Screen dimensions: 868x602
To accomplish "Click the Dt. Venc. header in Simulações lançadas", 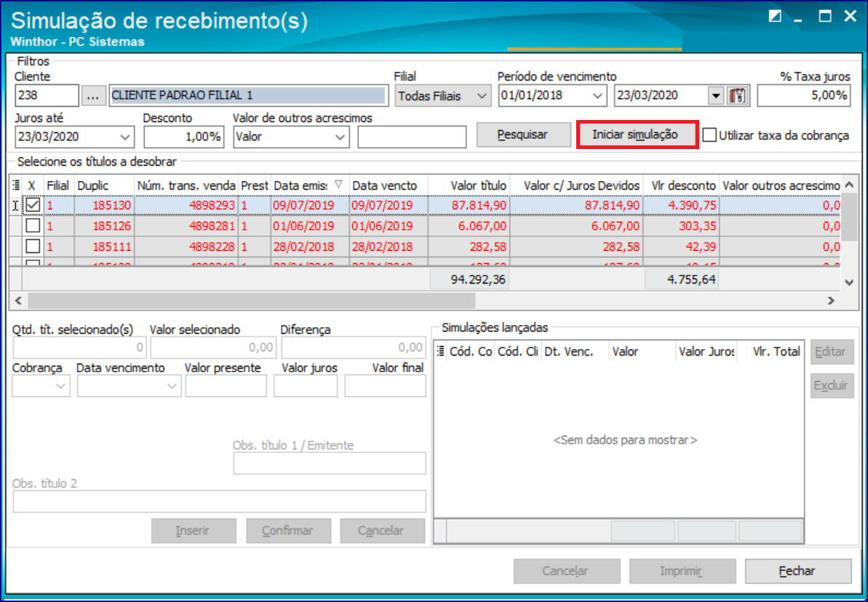I will [576, 351].
